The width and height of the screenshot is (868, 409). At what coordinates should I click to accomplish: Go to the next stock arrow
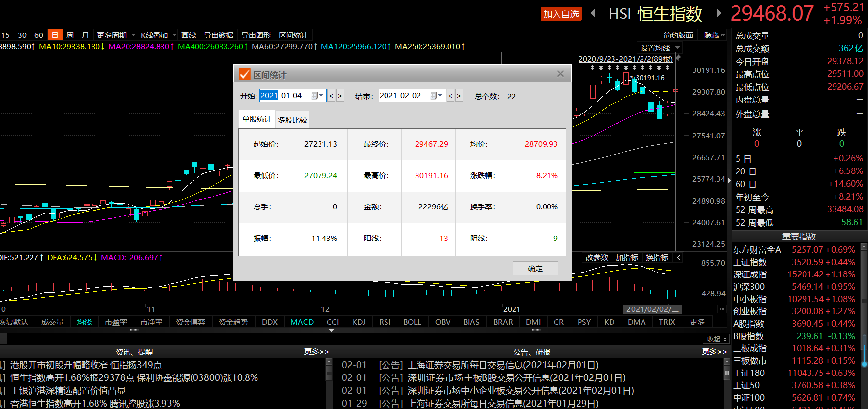719,13
